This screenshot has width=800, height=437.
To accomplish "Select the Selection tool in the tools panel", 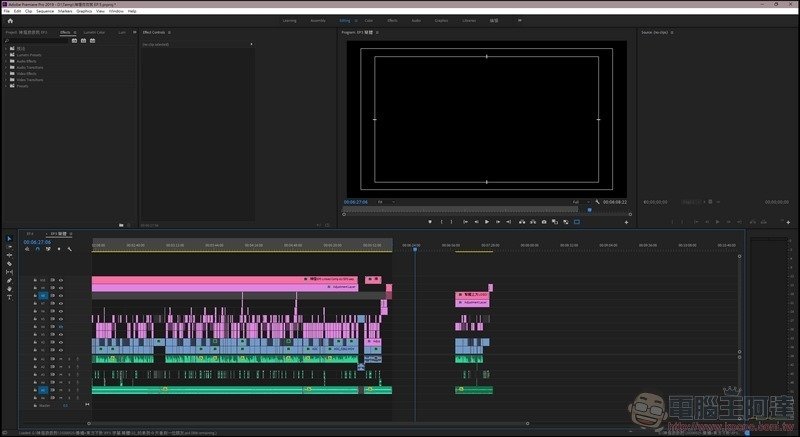I will click(9, 239).
